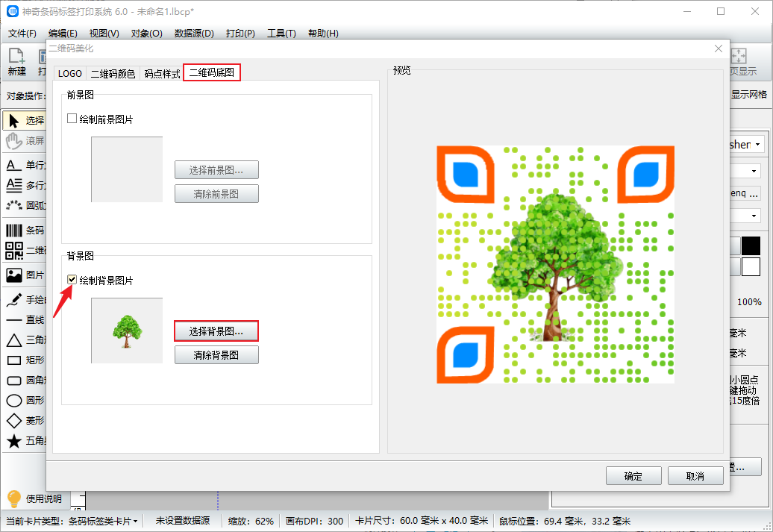Image resolution: width=773 pixels, height=532 pixels.
Task: Open 使用说明 help via the lightbulb icon
Action: coord(13,498)
